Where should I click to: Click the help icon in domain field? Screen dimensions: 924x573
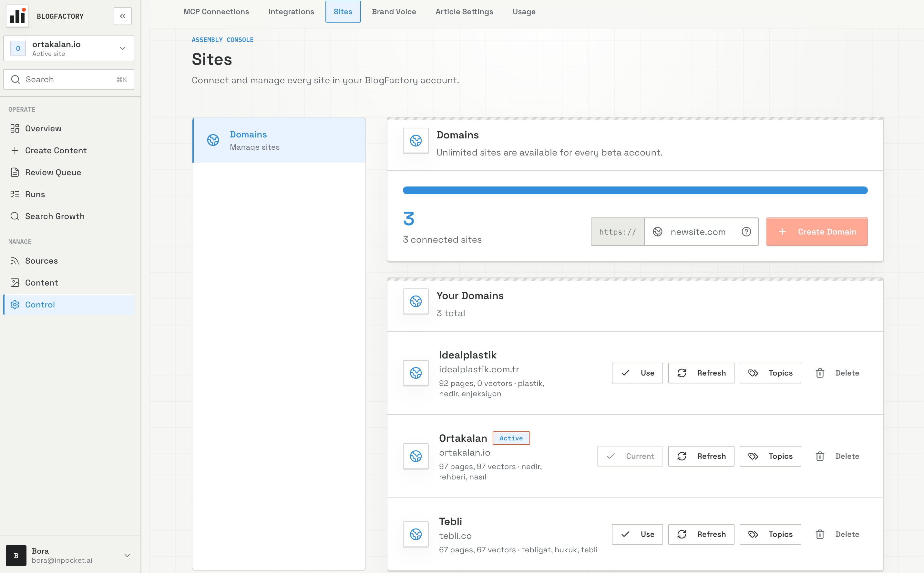pos(746,232)
